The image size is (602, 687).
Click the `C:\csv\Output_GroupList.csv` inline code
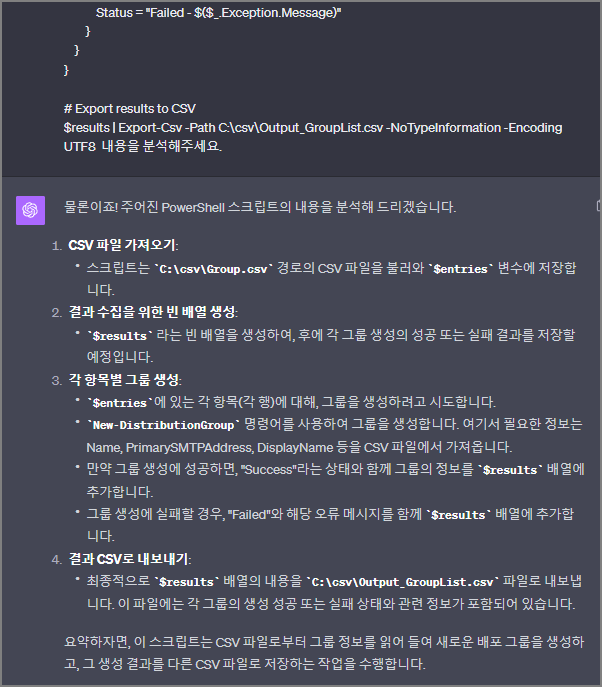(402, 582)
